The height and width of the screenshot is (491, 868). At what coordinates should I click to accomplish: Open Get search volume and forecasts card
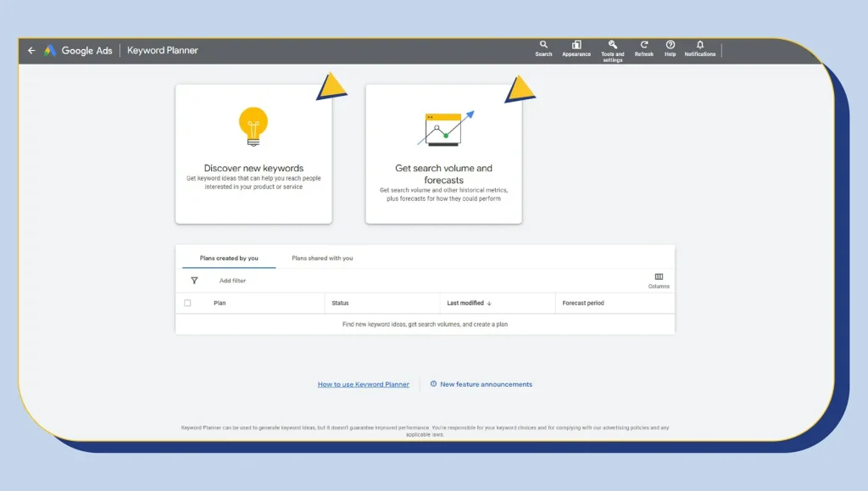(443, 153)
